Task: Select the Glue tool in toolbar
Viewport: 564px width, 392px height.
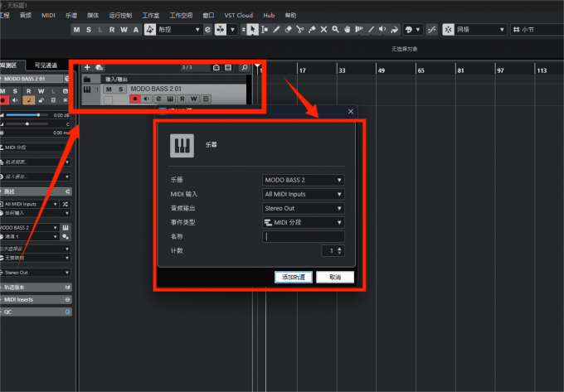Action: coord(312,30)
